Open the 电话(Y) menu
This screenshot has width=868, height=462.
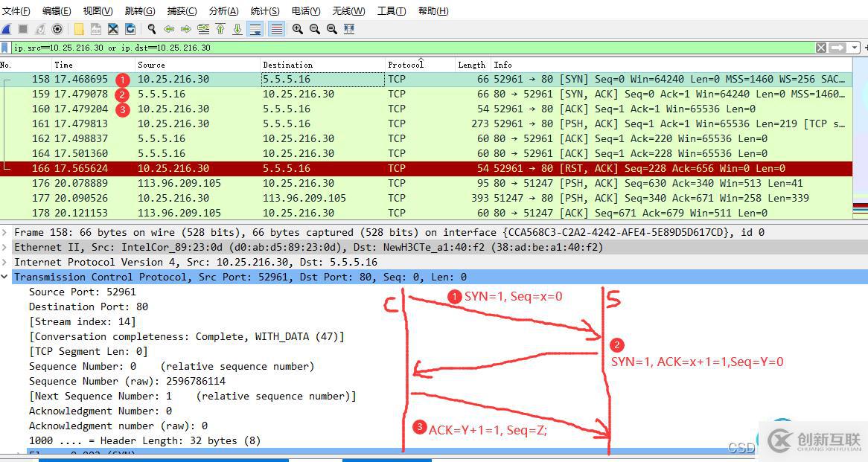[x=305, y=10]
